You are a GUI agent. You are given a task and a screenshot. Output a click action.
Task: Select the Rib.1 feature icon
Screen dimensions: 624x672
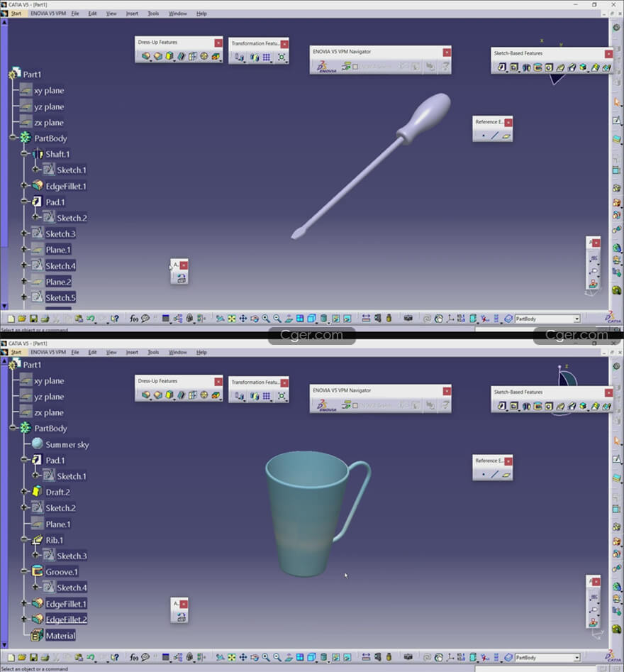(x=38, y=540)
